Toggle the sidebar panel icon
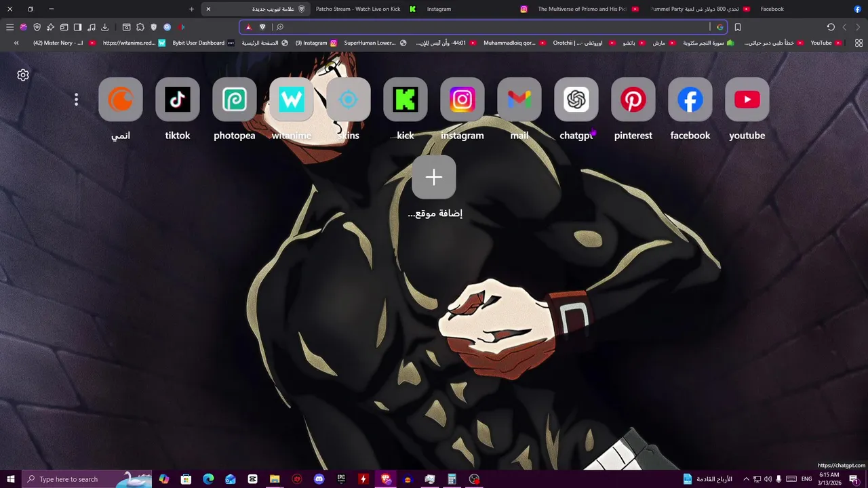The width and height of the screenshot is (868, 488). [77, 27]
